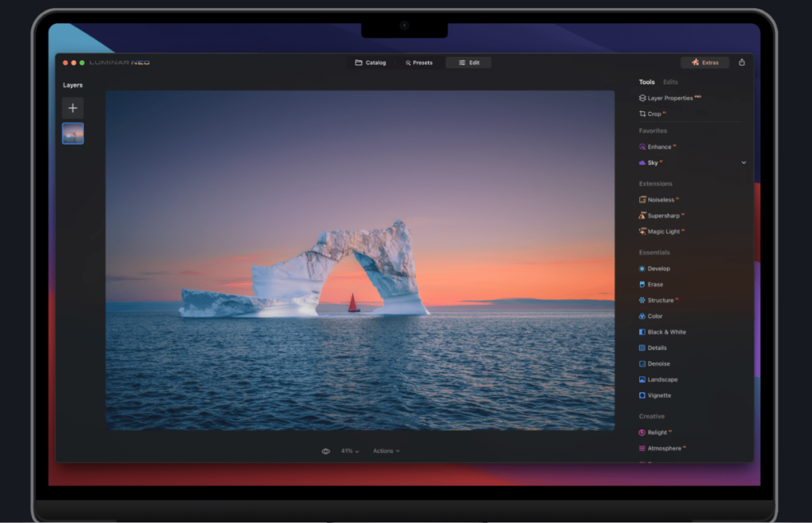Switch to the Edits tab
This screenshot has width=812, height=523.
670,82
